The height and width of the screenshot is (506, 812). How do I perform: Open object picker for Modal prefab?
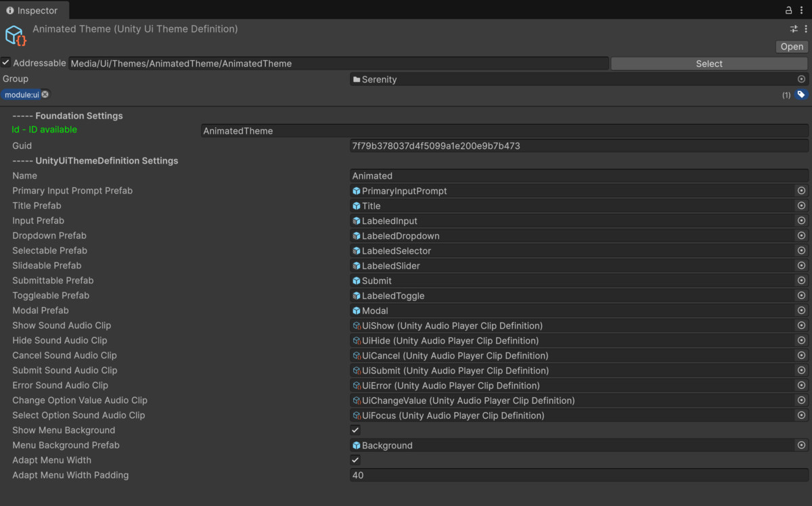(x=802, y=310)
